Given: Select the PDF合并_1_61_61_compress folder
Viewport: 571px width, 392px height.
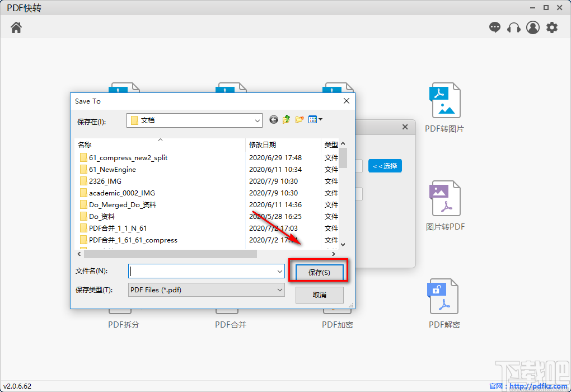Looking at the screenshot, I should click(x=129, y=240).
